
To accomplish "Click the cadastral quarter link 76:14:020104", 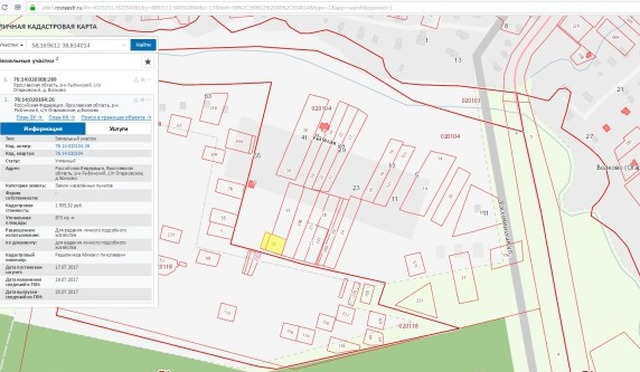I will [x=69, y=154].
